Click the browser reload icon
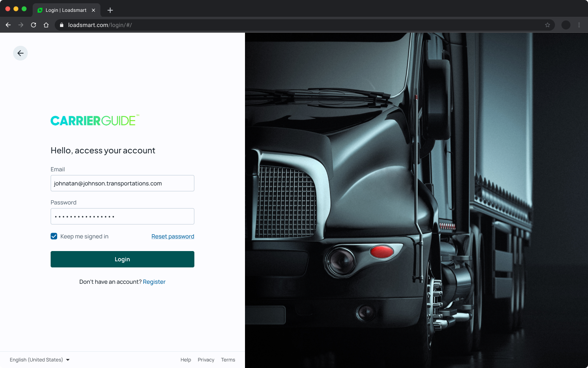Viewport: 588px width, 368px height. point(33,25)
